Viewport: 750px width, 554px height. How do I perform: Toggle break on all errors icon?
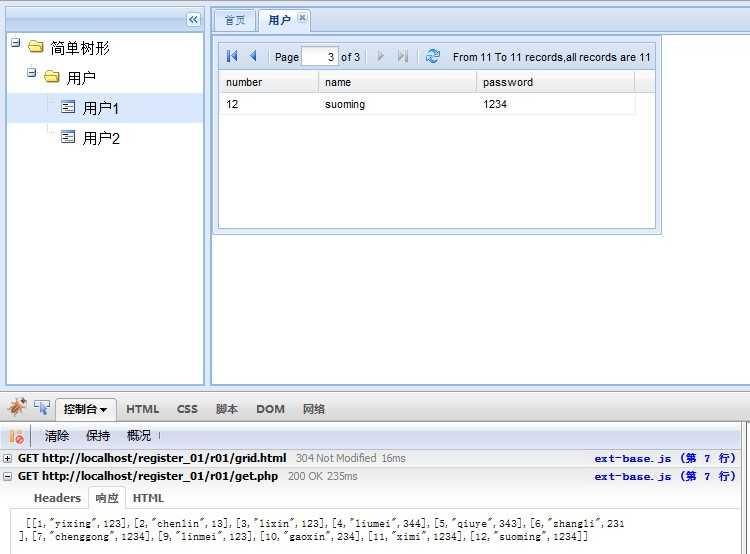coord(17,437)
